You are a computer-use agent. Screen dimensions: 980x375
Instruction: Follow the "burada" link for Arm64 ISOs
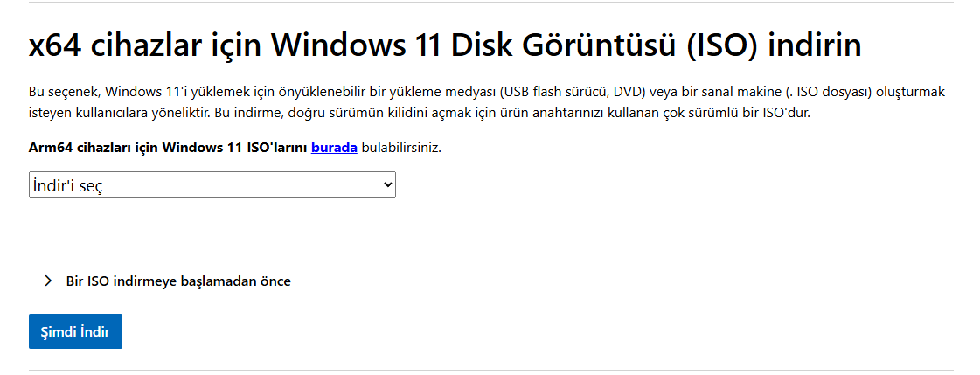334,148
